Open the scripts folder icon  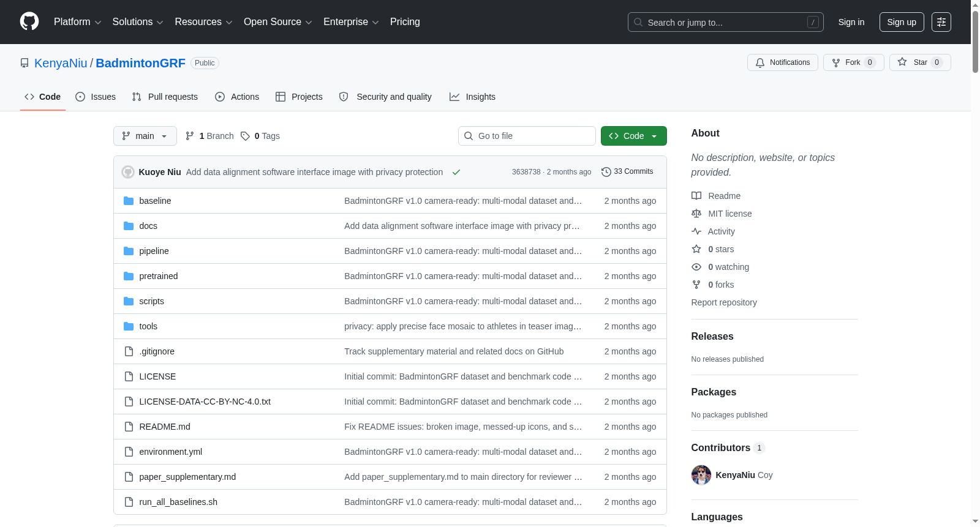[129, 301]
